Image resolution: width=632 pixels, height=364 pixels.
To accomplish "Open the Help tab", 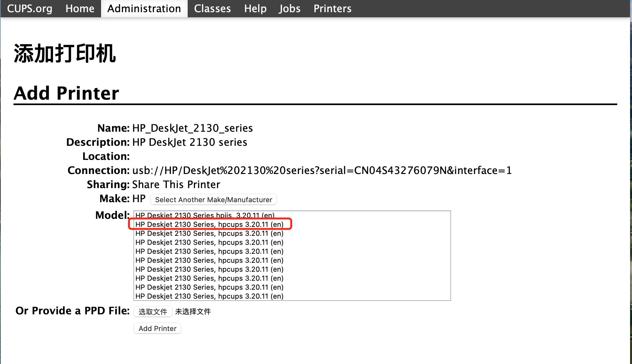I will (255, 9).
